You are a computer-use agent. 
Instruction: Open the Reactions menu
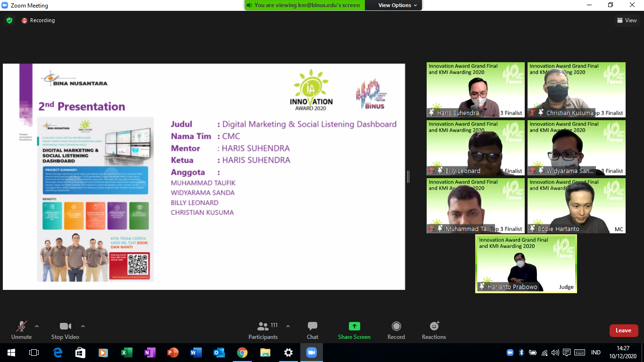434,330
